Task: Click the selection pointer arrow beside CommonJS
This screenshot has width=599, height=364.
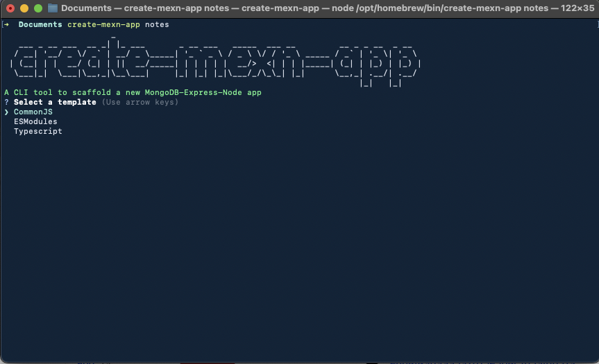Action: (6, 112)
